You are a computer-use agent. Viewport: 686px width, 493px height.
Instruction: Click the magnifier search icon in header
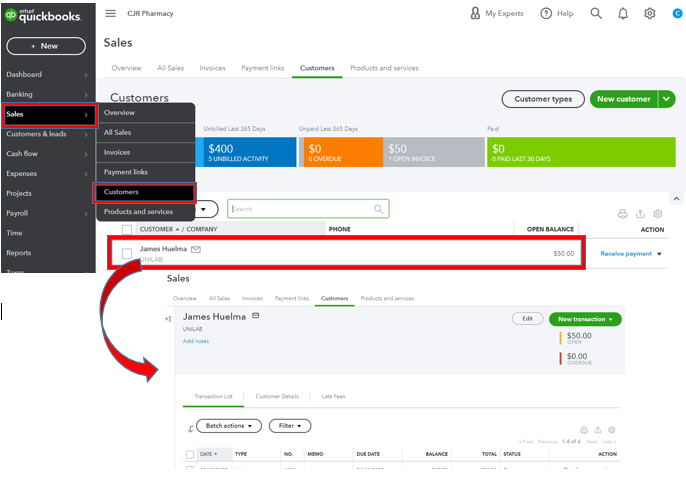point(596,14)
